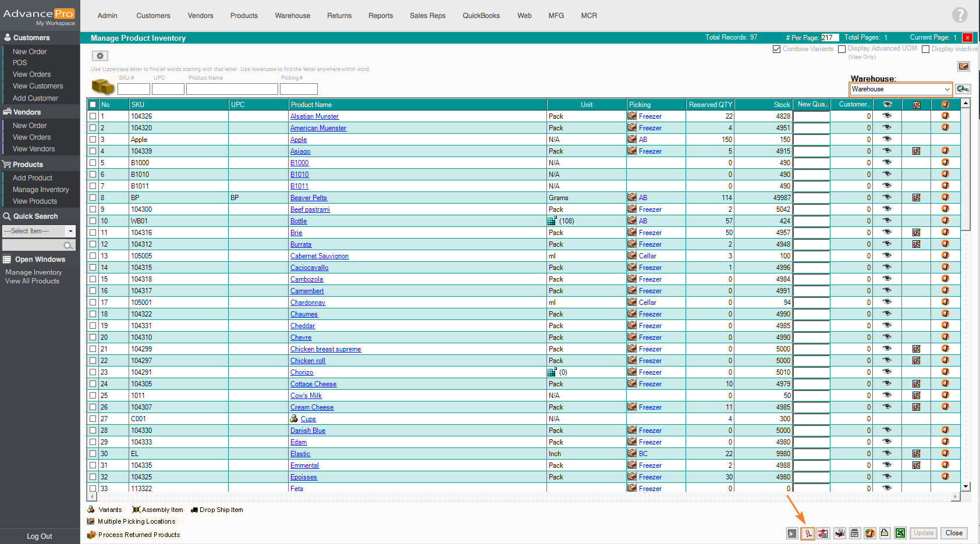Click the Close button
980x544 pixels.
pos(954,533)
